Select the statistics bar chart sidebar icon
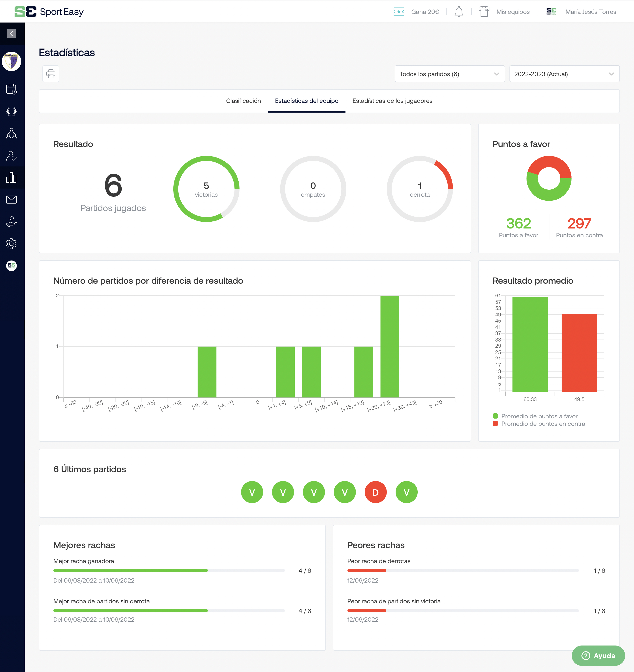 coord(11,177)
